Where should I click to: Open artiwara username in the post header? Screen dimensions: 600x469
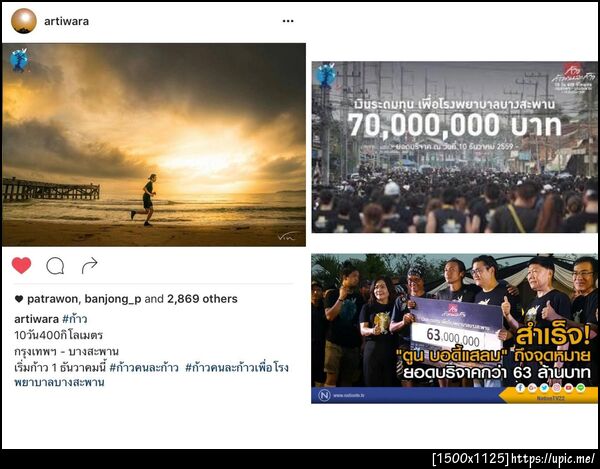[66, 21]
